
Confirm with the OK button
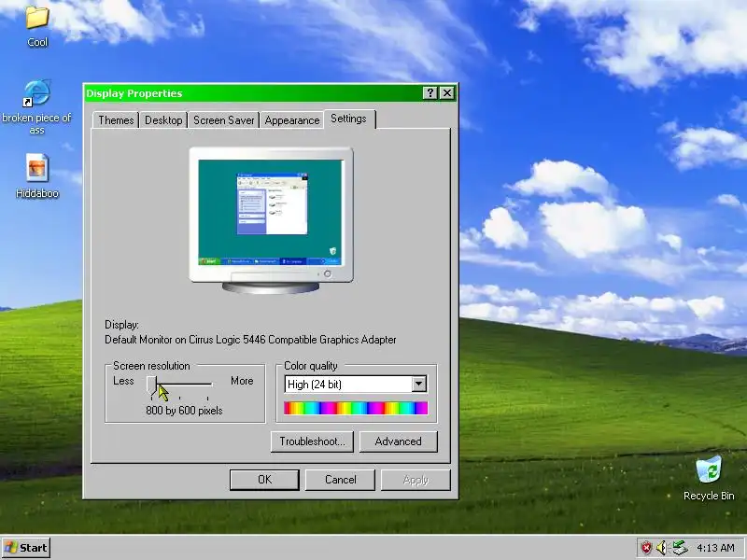coord(264,480)
